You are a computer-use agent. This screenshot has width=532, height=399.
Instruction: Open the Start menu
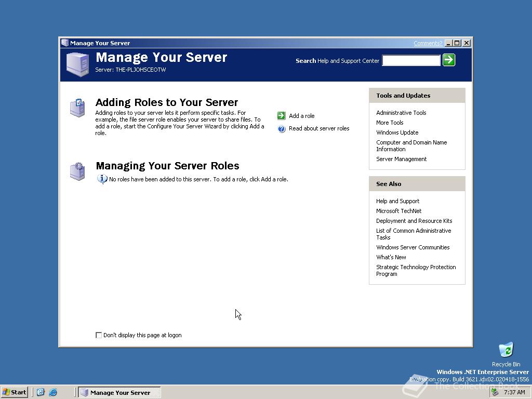pyautogui.click(x=14, y=392)
